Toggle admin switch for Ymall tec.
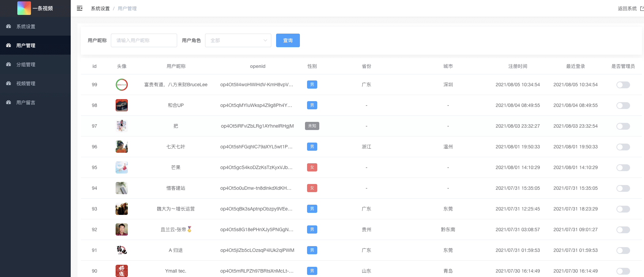The height and width of the screenshot is (277, 644). tap(623, 271)
